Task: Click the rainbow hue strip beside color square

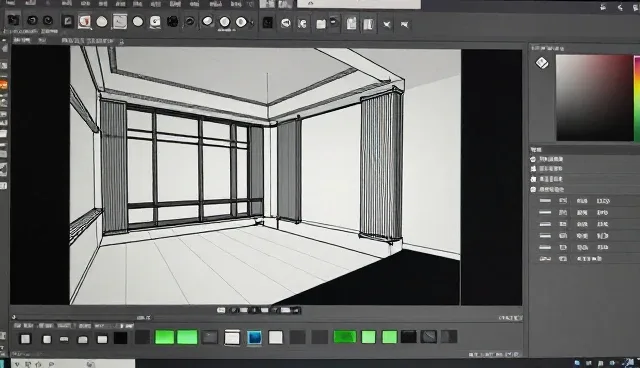Action: [637, 98]
